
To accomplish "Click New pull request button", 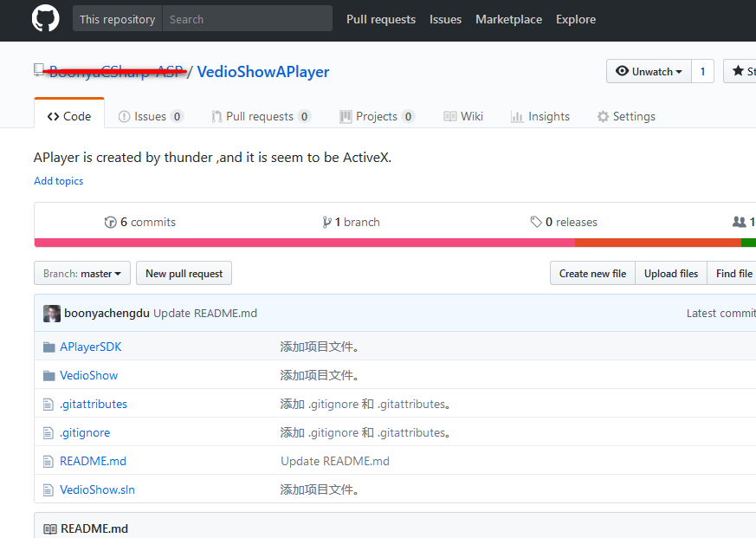I will click(184, 273).
